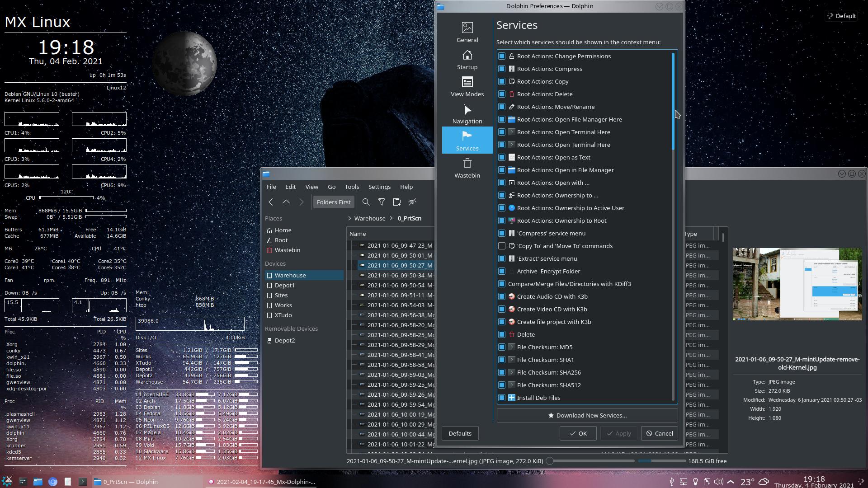The width and height of the screenshot is (868, 488).
Task: Open network status tray icon
Action: click(684, 482)
